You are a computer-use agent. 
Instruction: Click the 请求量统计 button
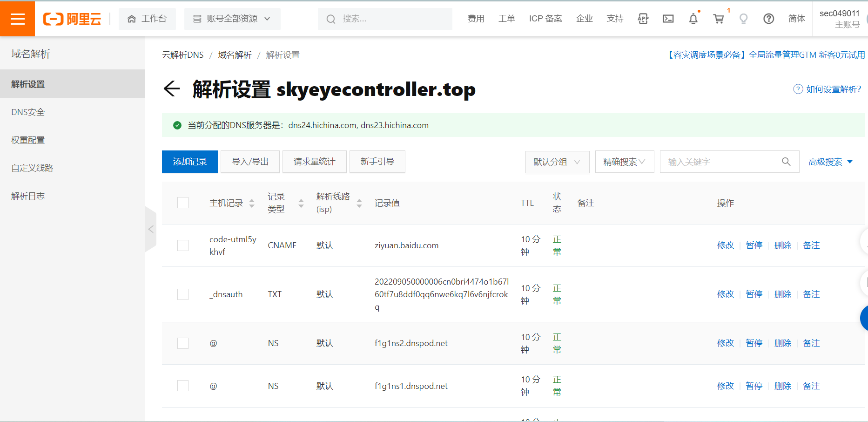pos(315,162)
